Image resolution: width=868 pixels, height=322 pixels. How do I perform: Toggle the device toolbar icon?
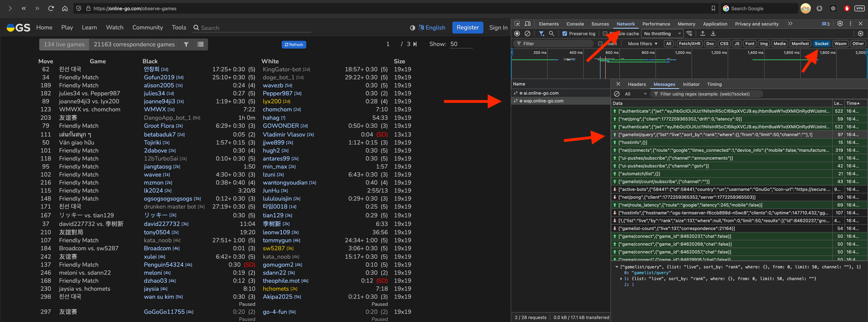click(528, 24)
